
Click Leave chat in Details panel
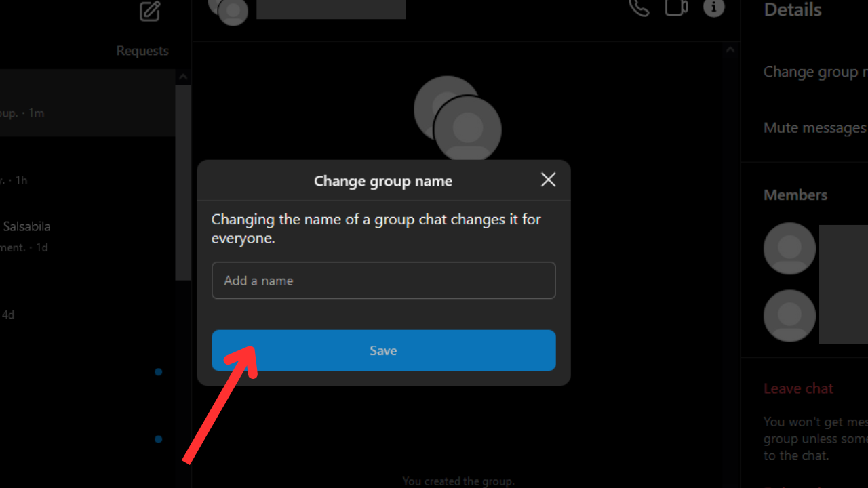(798, 388)
